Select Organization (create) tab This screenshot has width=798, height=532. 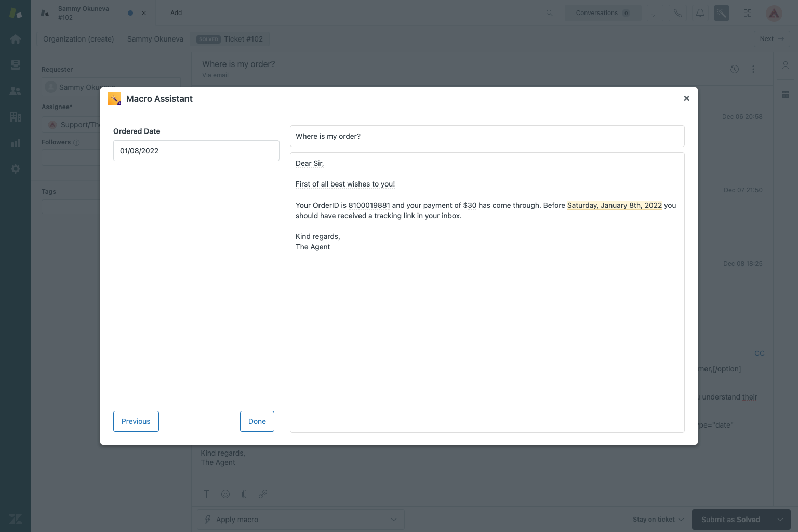point(78,39)
